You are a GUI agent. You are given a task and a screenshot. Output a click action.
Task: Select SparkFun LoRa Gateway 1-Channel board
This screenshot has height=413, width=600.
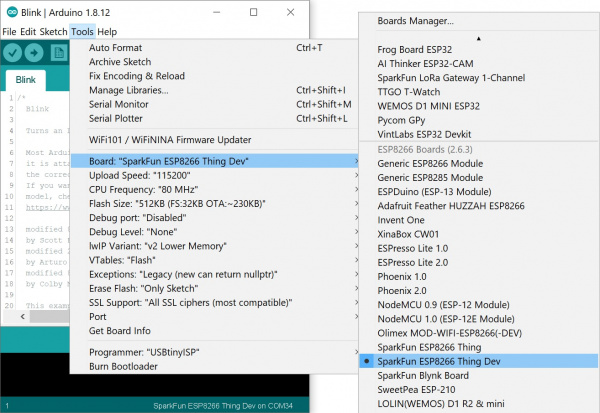pyautogui.click(x=478, y=78)
